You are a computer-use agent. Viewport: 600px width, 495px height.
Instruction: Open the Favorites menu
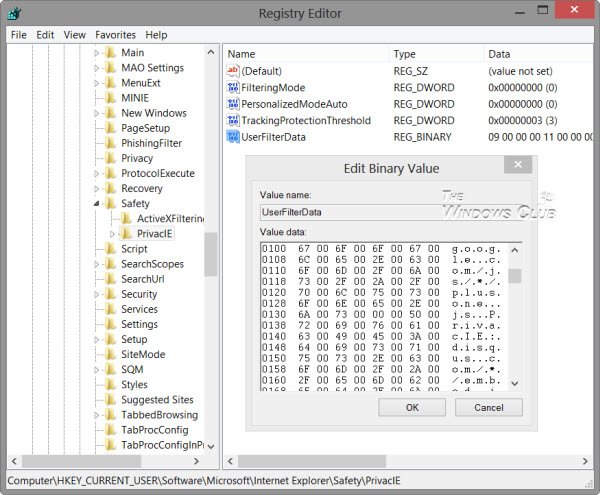pyautogui.click(x=115, y=35)
